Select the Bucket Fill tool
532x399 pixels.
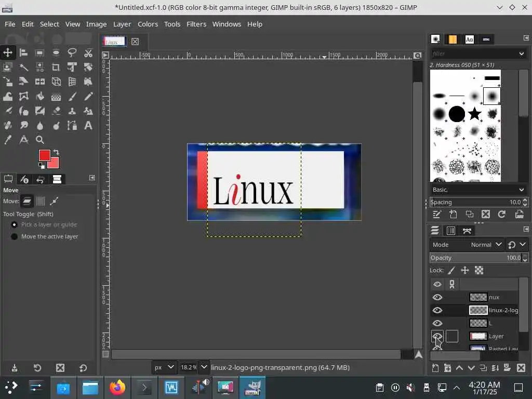(39, 96)
